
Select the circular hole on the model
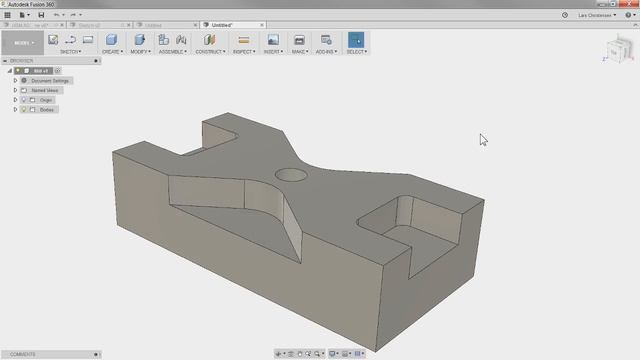(291, 175)
